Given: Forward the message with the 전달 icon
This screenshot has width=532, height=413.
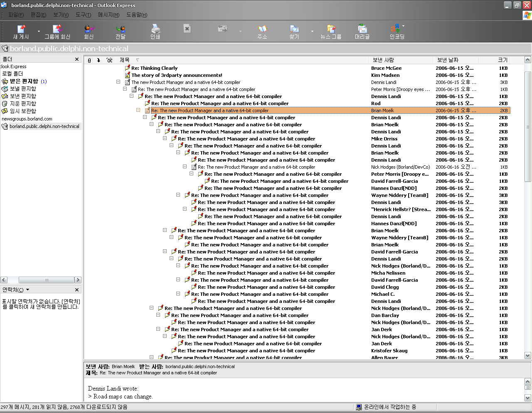Looking at the screenshot, I should [x=121, y=32].
